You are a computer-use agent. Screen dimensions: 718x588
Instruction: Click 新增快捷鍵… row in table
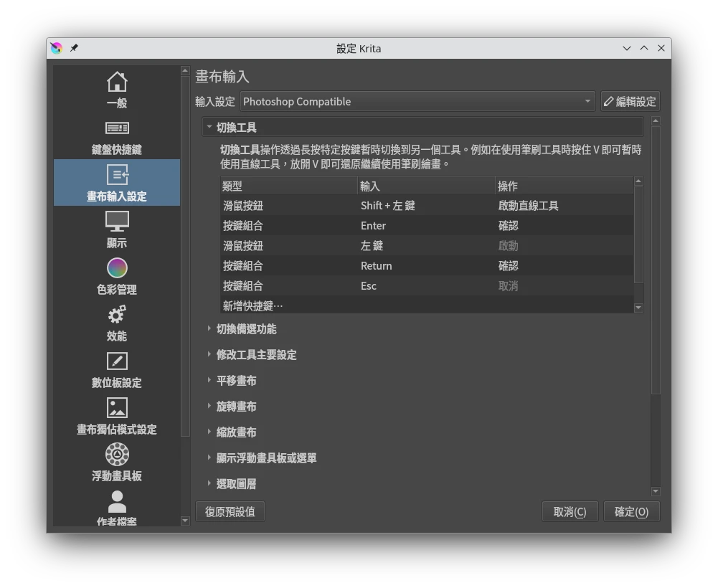253,306
